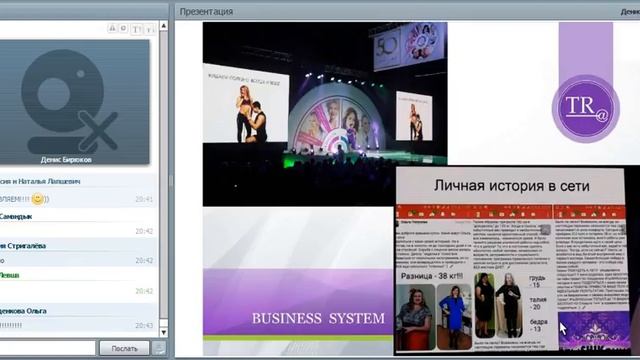Viewport: 640px width, 360px height.
Task: Click the TR@ purple logo badge
Action: point(586,108)
